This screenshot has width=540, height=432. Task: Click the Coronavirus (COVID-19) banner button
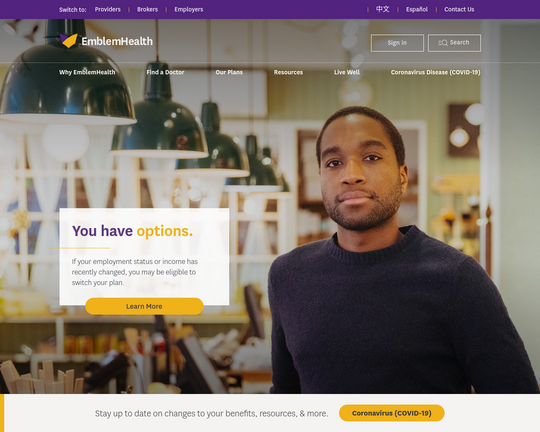[x=392, y=413]
